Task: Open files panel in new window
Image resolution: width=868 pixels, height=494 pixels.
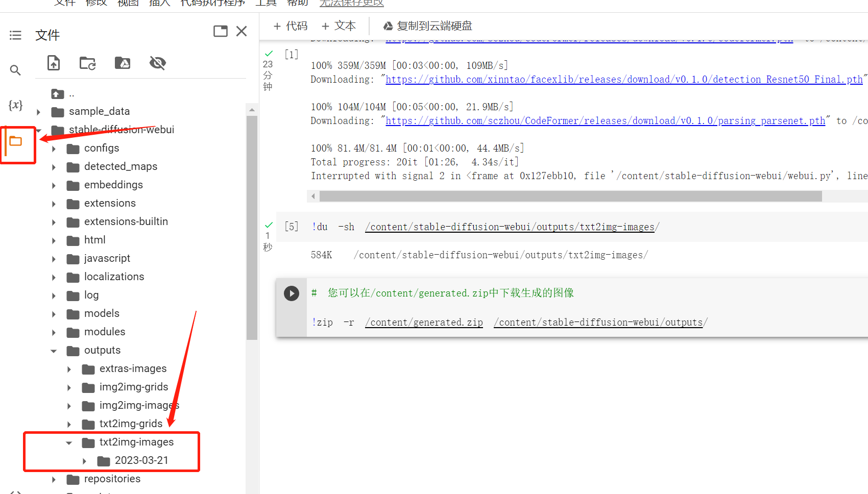Action: [x=221, y=32]
